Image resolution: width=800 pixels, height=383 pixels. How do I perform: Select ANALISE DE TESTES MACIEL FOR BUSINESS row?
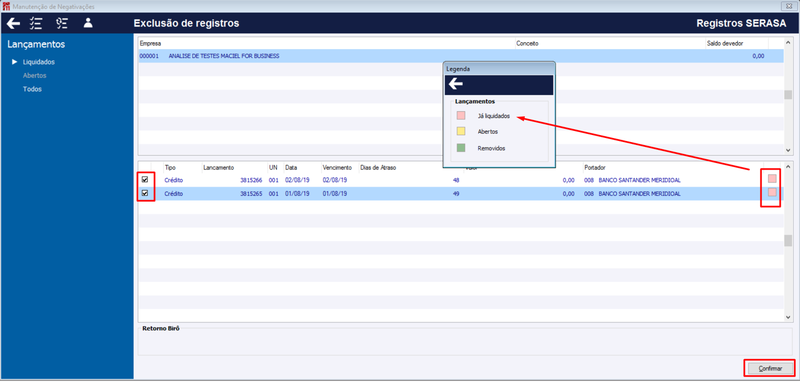(x=461, y=56)
